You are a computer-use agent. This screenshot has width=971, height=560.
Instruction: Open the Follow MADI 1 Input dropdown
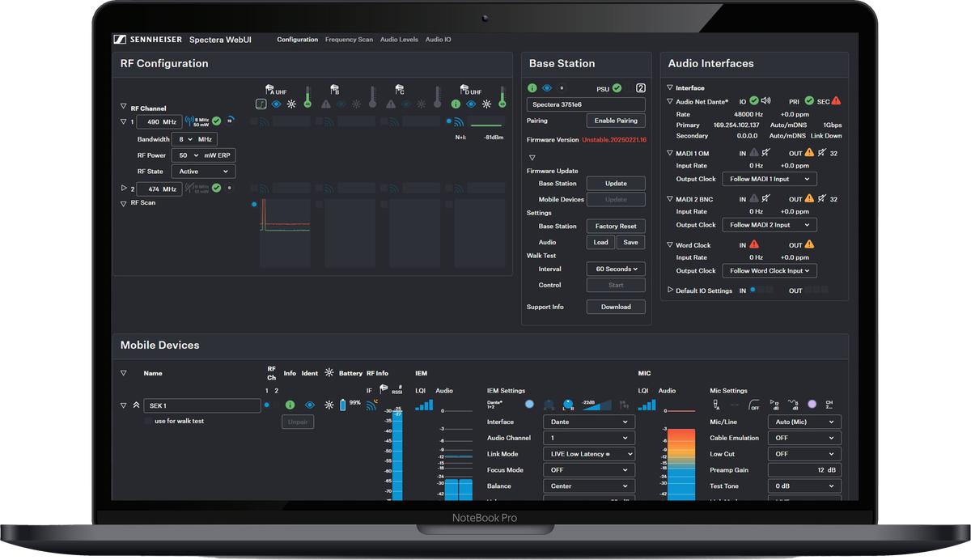coord(770,179)
